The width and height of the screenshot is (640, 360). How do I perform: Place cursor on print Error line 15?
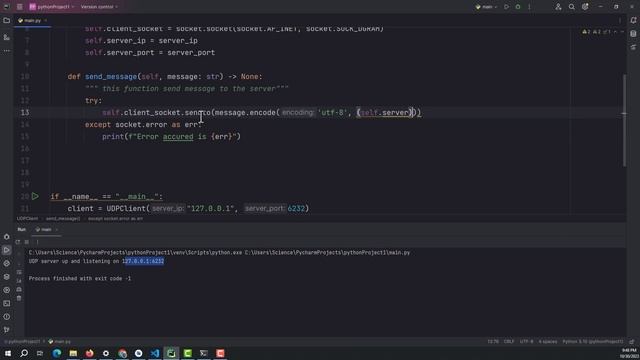[171, 137]
